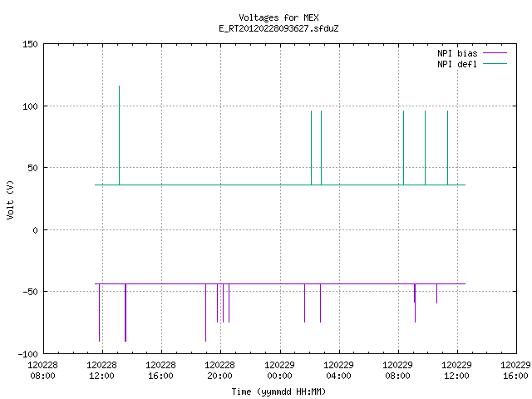This screenshot has width=532, height=399.
Task: Click the thick purple bias spike after 120228 12:00
Action: 126,313
